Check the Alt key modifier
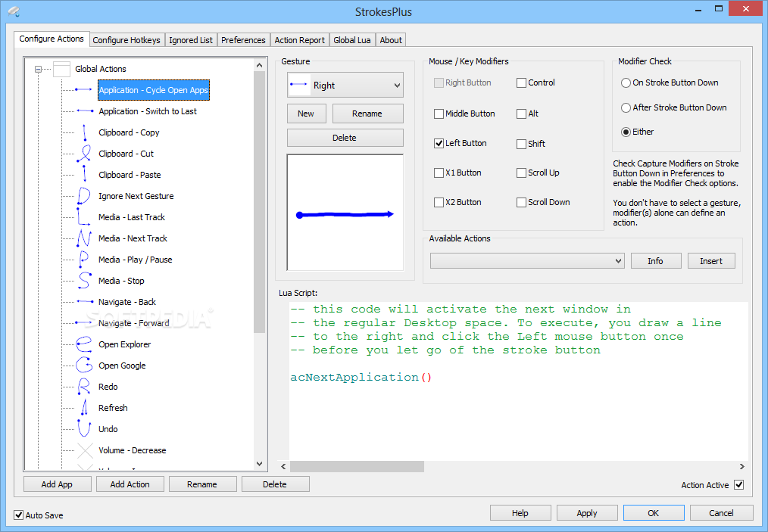 521,114
